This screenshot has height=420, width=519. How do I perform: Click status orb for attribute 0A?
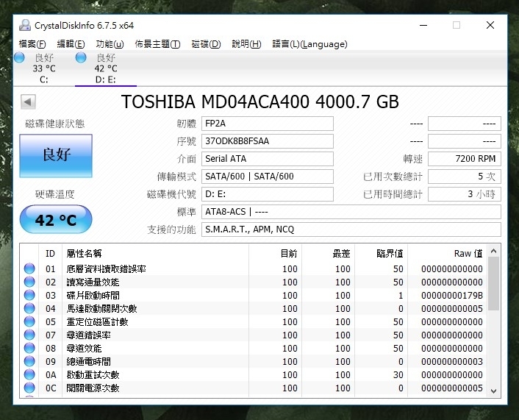click(29, 374)
